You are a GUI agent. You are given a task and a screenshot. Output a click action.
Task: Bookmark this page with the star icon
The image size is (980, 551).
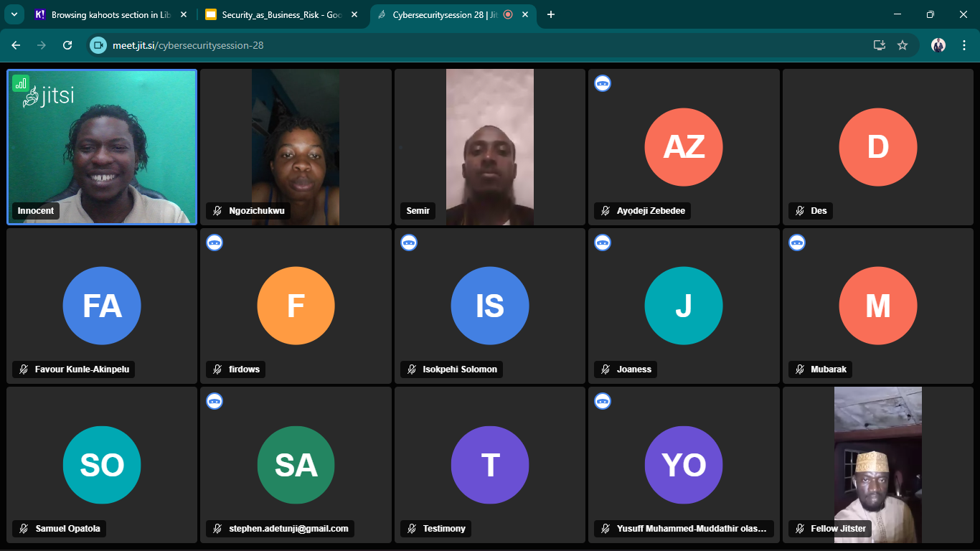(x=903, y=45)
